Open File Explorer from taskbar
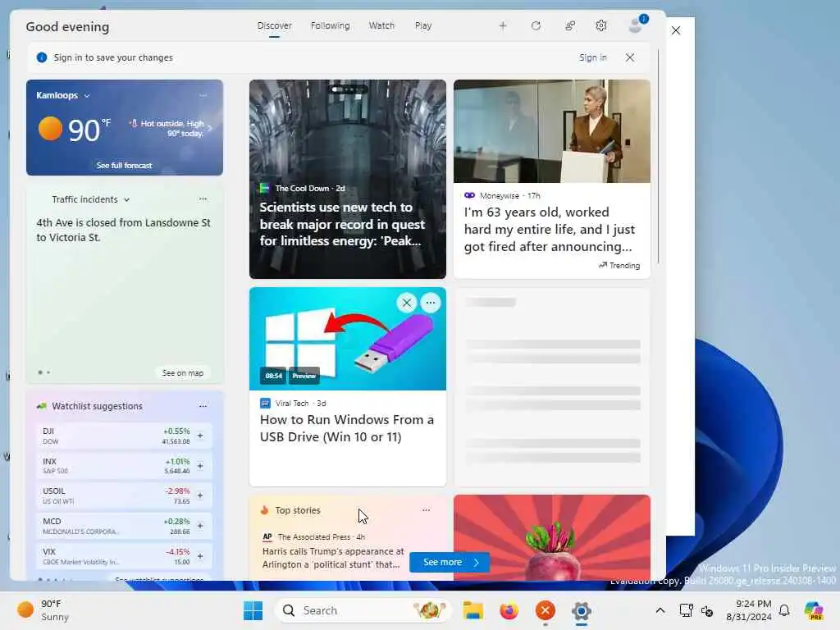This screenshot has width=840, height=630. [473, 610]
